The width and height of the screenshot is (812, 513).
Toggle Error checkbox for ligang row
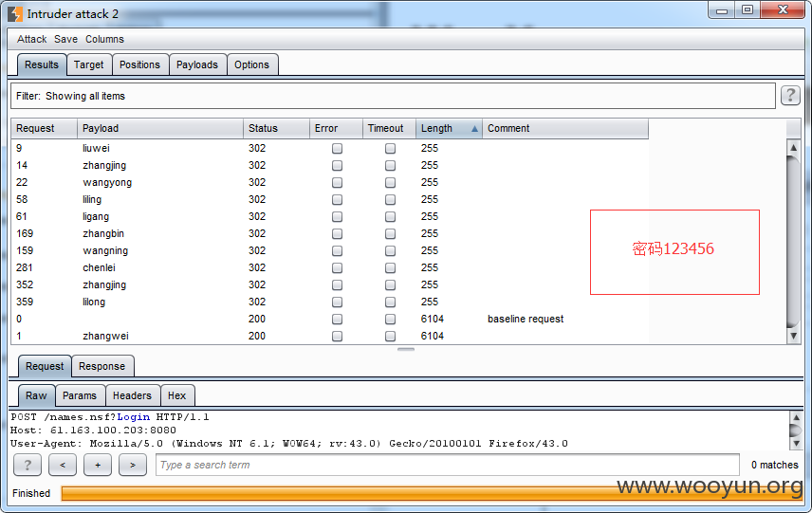pos(337,217)
